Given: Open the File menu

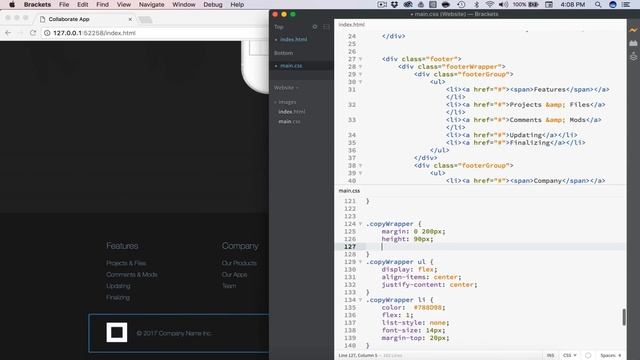Looking at the screenshot, I should click(64, 4).
